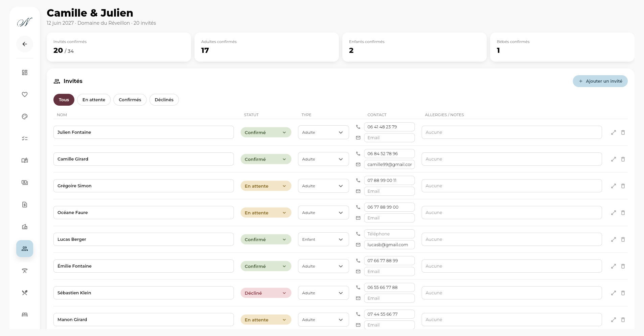The height and width of the screenshot is (336, 644).
Task: Open type dropdown for Lucas Berger
Action: click(x=323, y=239)
